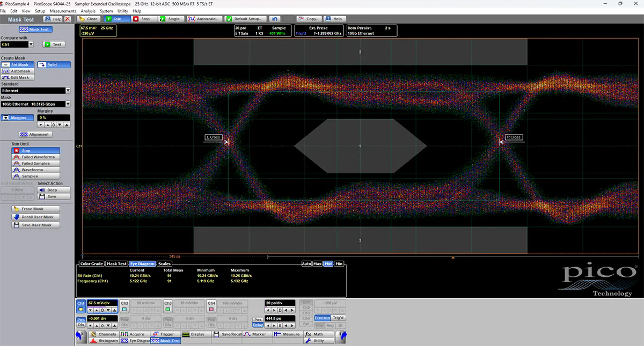The width and height of the screenshot is (644, 346).
Task: Open the Mask 10Gb Ethernet dropdown
Action: point(68,104)
